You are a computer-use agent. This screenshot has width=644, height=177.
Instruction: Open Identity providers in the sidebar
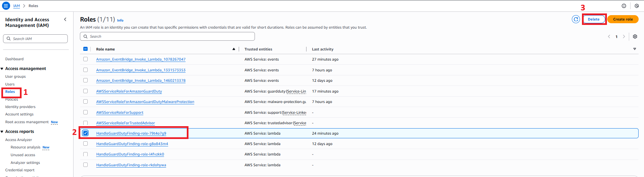20,107
